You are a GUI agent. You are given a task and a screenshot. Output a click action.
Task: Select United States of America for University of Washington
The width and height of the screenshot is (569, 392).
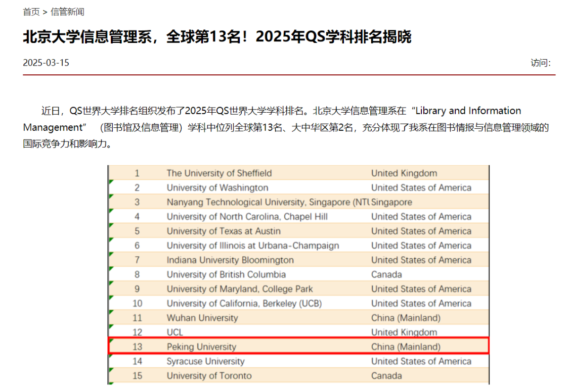(x=421, y=188)
